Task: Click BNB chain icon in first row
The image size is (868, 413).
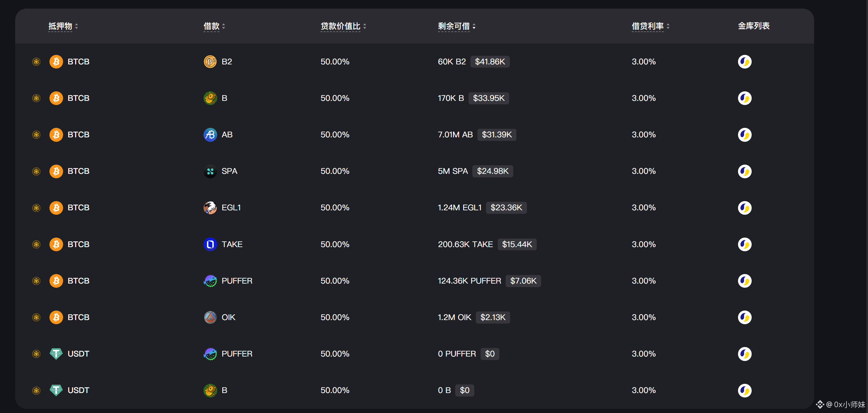Action: (36, 62)
